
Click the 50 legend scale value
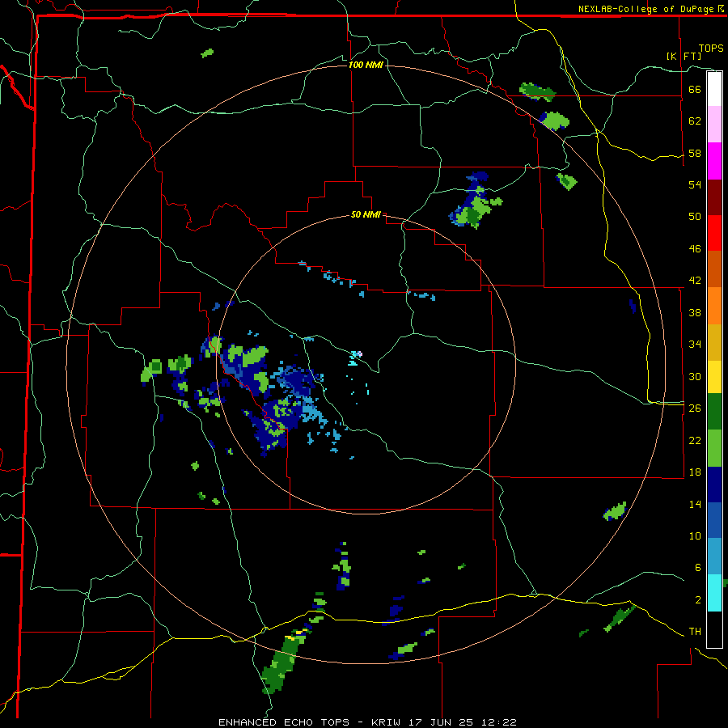[x=695, y=217]
